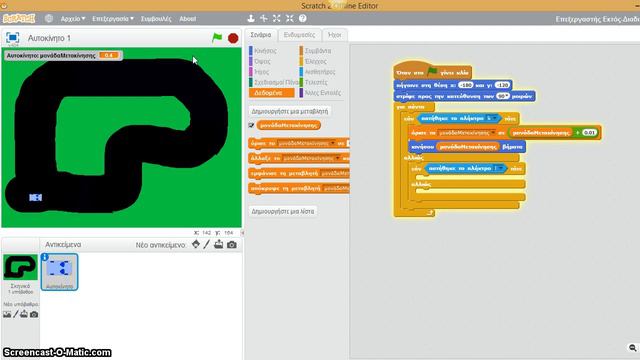Click the car sprite on the stage
Screen dimensions: 640x360
tap(36, 198)
